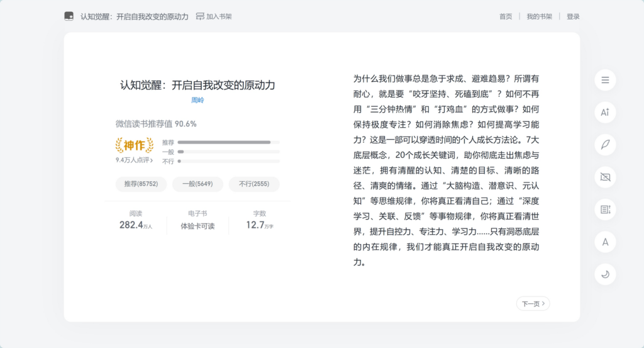Open author page for 周岭
The image size is (644, 348).
(x=197, y=100)
